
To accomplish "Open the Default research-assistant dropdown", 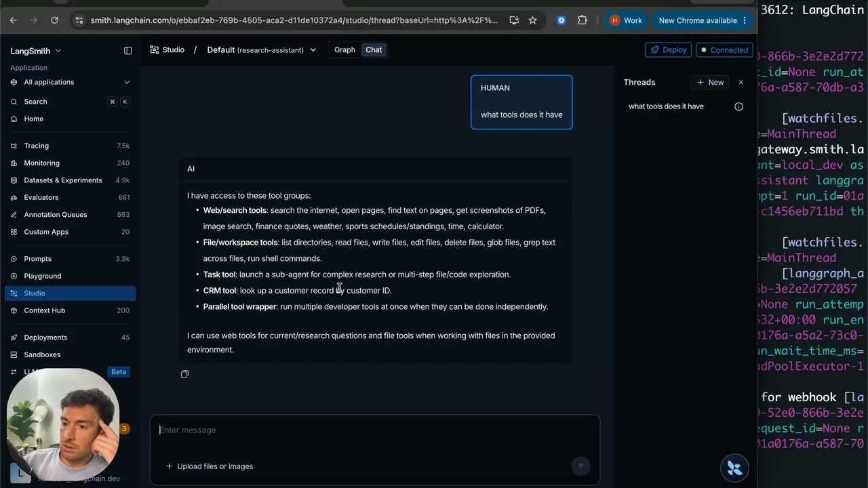I will coord(262,50).
